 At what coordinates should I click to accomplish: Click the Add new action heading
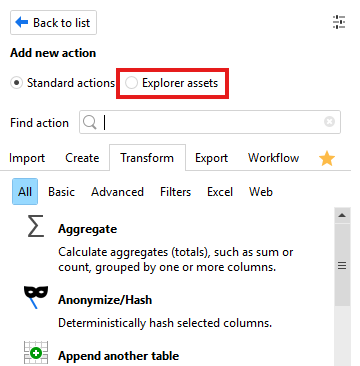coord(53,53)
